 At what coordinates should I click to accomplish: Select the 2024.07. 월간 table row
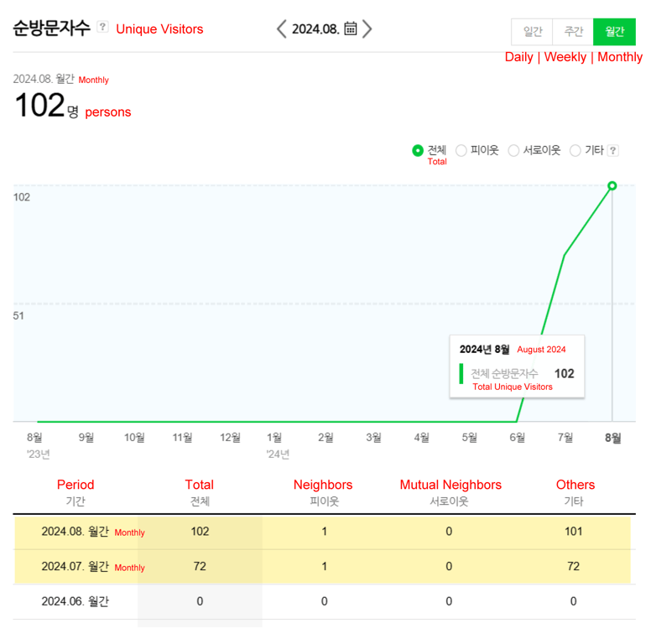tap(323, 567)
